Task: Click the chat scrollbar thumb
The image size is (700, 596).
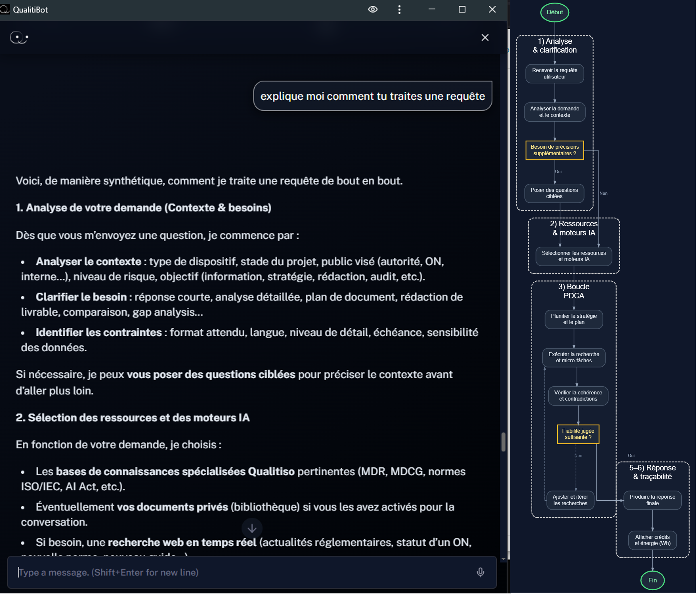Action: click(503, 442)
